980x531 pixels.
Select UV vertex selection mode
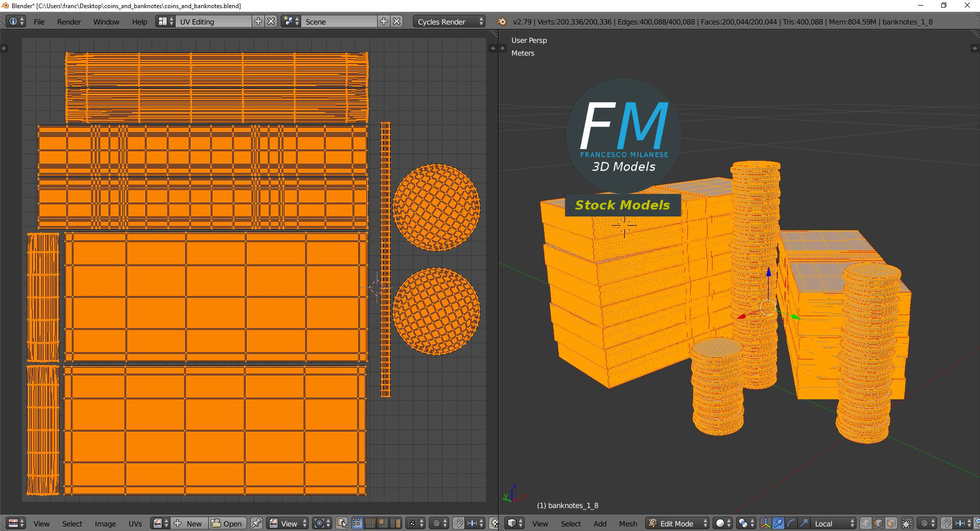coord(357,523)
